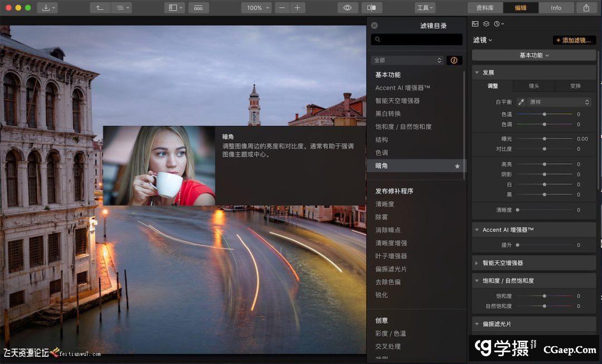602x364 pixels.
Task: Click the share icon in toolbar
Action: [x=586, y=8]
